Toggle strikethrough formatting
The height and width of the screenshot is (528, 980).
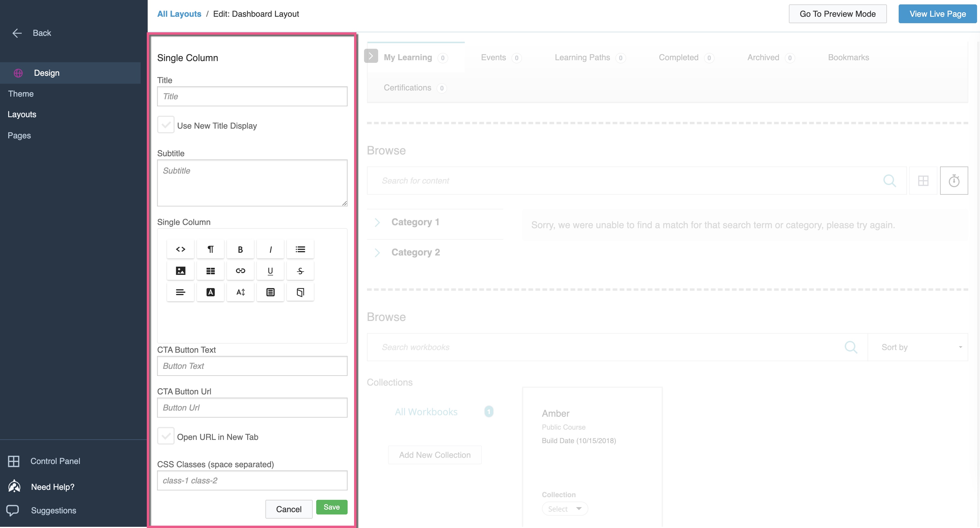tap(300, 270)
